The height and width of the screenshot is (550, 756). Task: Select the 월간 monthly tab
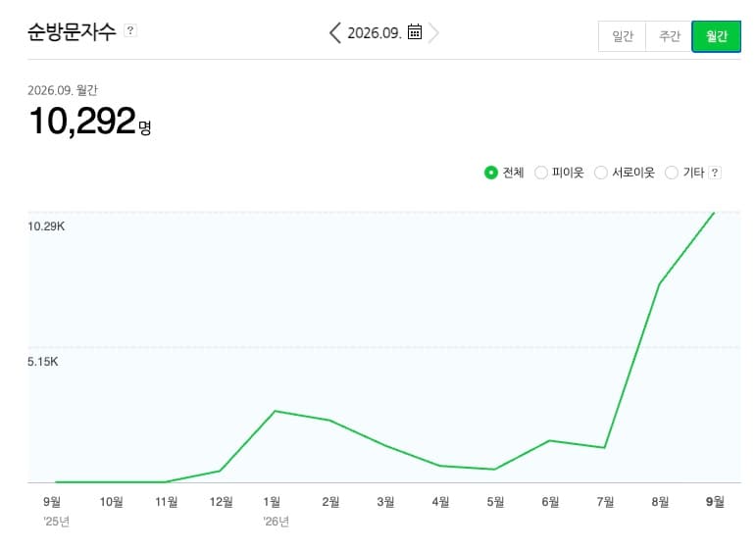coord(717,36)
